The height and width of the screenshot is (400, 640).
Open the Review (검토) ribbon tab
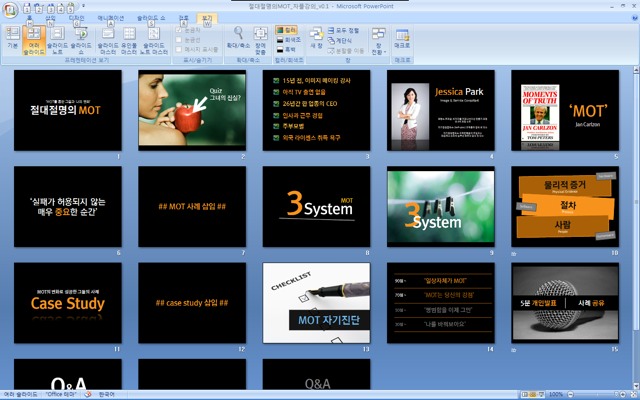click(x=184, y=18)
